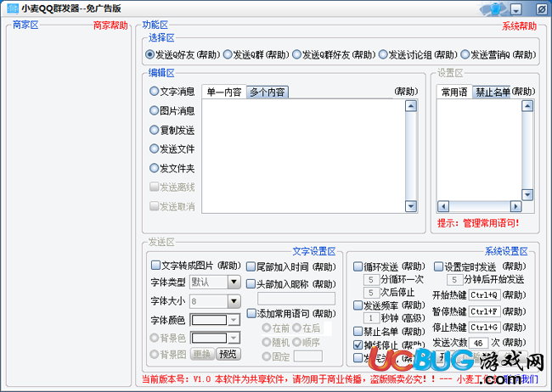Click the down arrow of the editor scrollbar

[411, 206]
